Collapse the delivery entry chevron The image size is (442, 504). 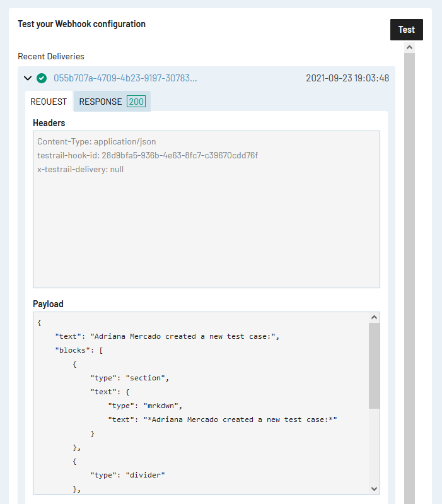point(27,78)
